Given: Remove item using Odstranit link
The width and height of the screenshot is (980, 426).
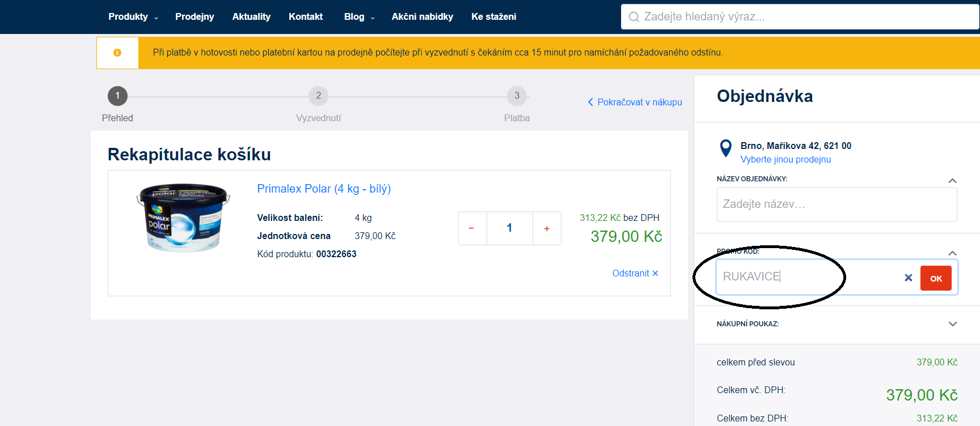Looking at the screenshot, I should click(x=635, y=273).
